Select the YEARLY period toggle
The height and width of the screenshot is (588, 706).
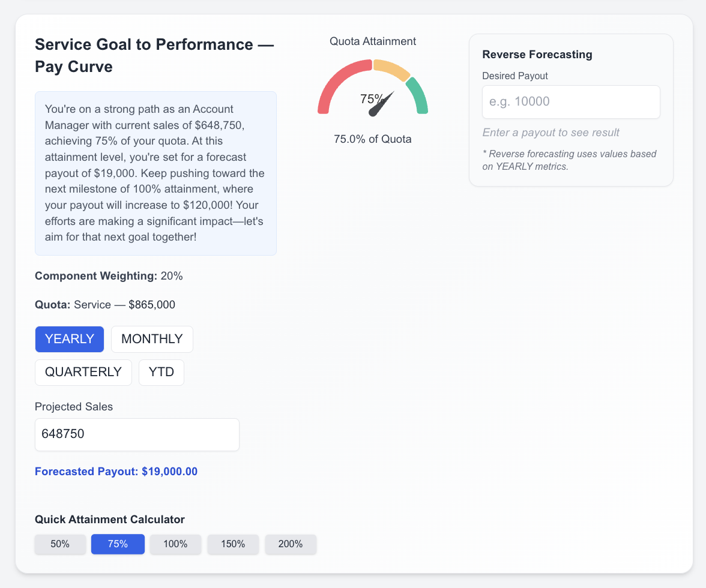pyautogui.click(x=70, y=339)
